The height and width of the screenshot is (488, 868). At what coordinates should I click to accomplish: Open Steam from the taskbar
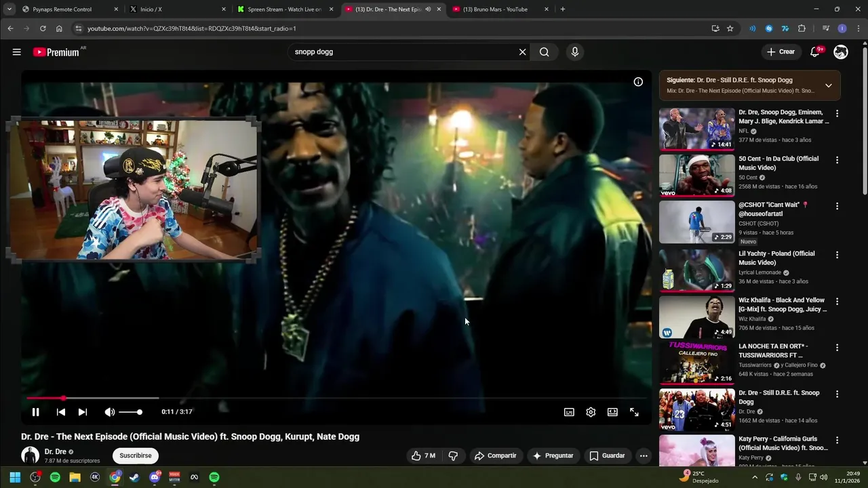(134, 477)
